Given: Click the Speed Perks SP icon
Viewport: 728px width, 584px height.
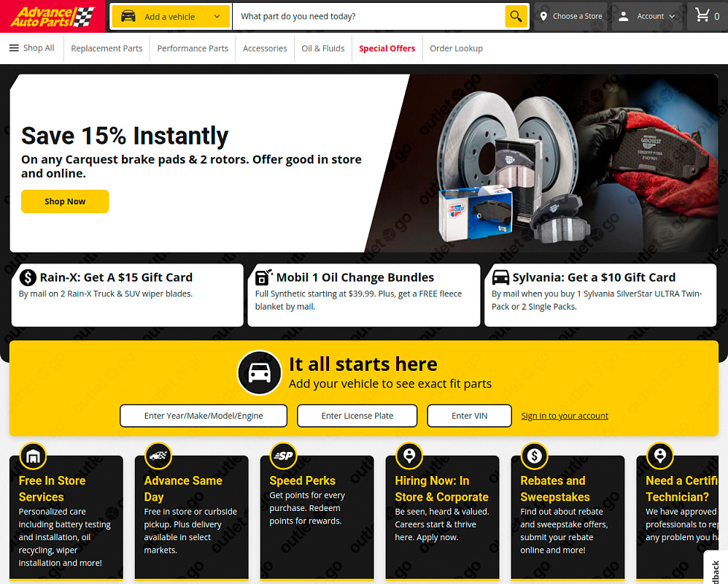Looking at the screenshot, I should click(x=284, y=456).
